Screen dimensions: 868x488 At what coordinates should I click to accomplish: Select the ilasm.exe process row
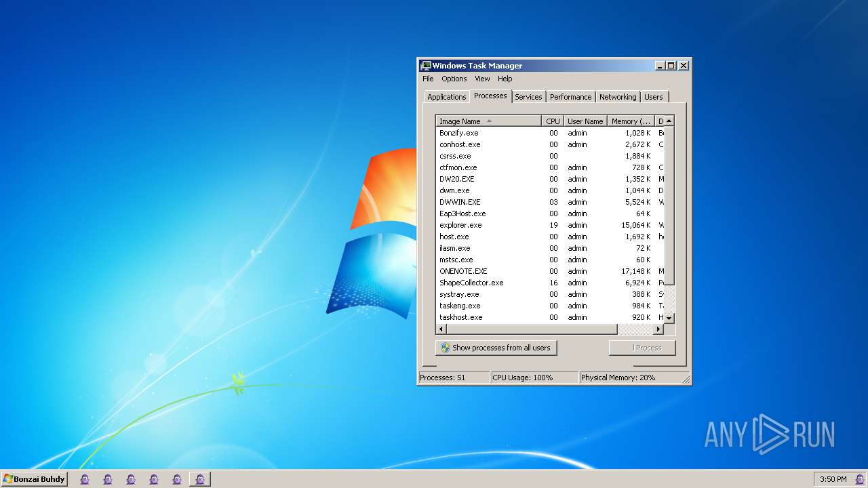[550, 248]
